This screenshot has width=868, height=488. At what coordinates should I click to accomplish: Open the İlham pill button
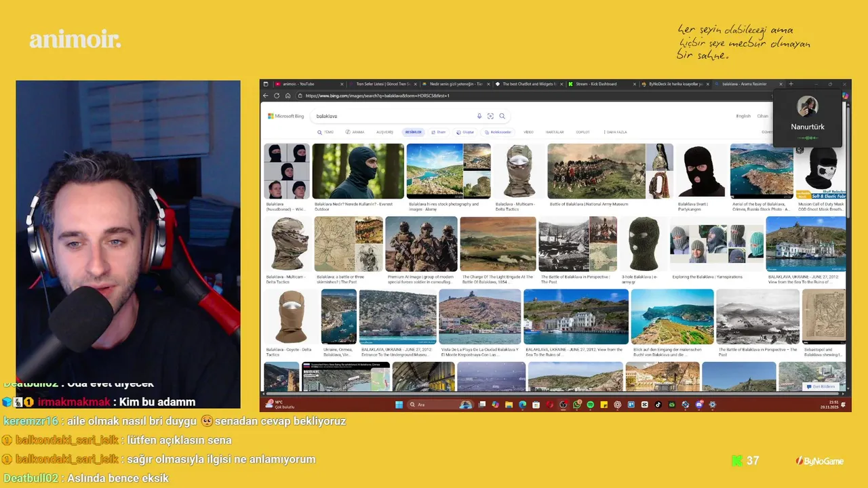tap(439, 132)
